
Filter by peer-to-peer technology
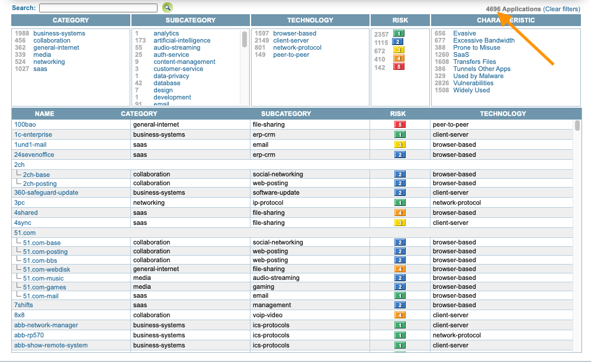tap(291, 54)
